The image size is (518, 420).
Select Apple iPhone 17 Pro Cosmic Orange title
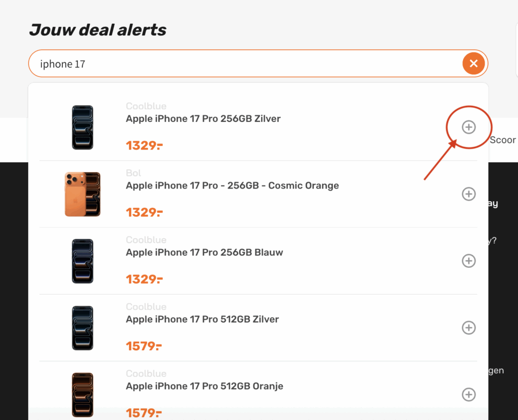click(232, 185)
